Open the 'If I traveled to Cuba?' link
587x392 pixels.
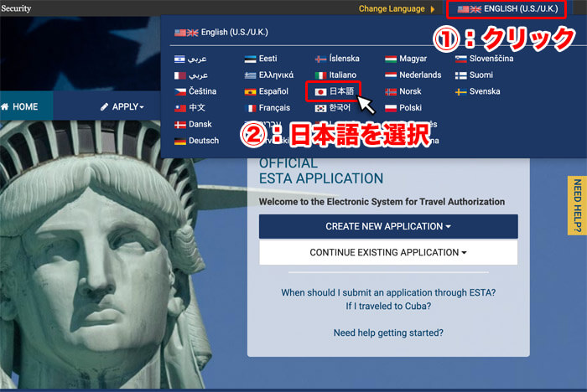pos(388,306)
